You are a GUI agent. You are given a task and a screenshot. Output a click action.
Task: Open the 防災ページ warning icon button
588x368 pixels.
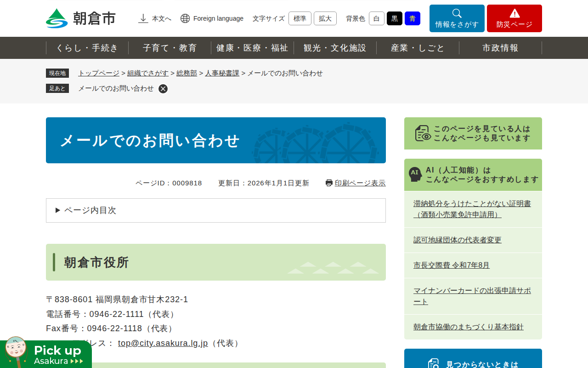[514, 14]
